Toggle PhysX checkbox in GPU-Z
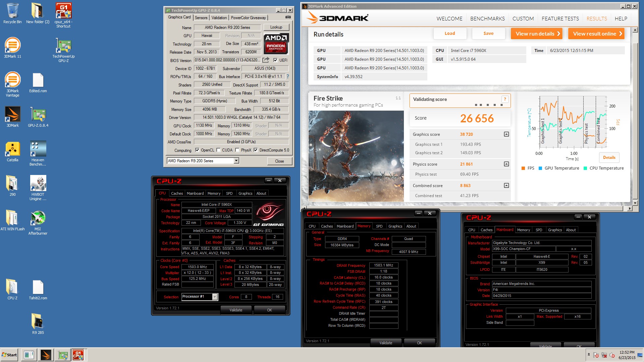 [x=237, y=150]
